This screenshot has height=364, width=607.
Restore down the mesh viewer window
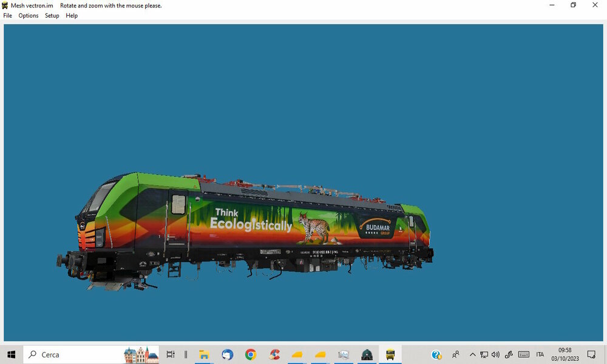pos(574,5)
